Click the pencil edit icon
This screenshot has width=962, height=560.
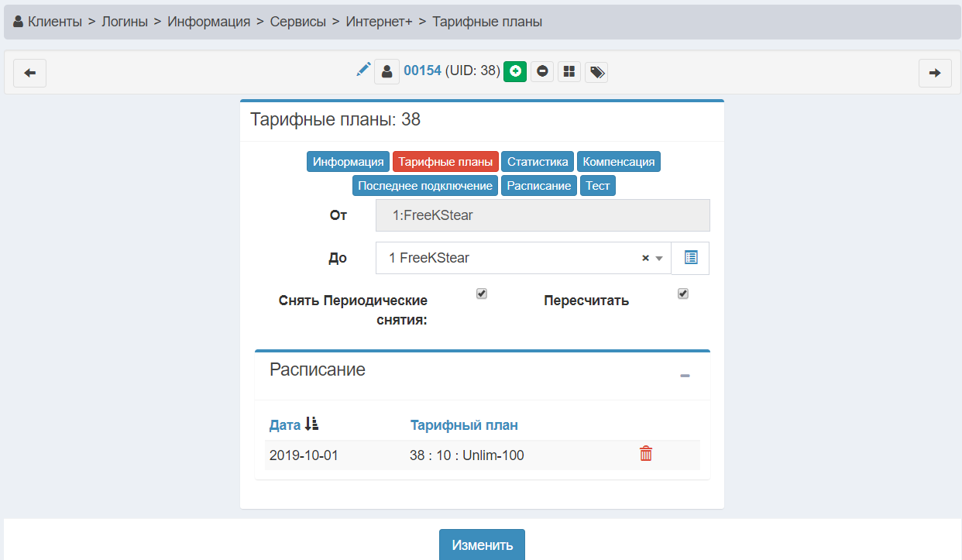click(363, 70)
